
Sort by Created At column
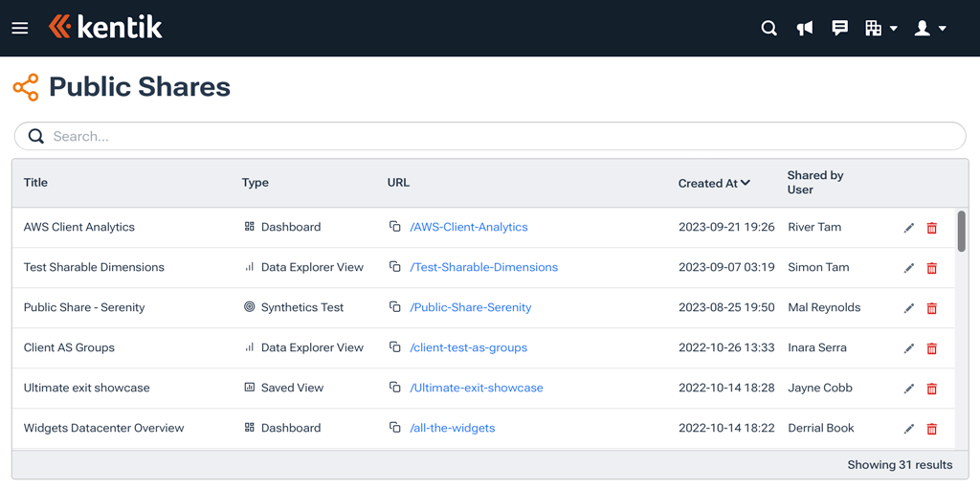[x=714, y=183]
